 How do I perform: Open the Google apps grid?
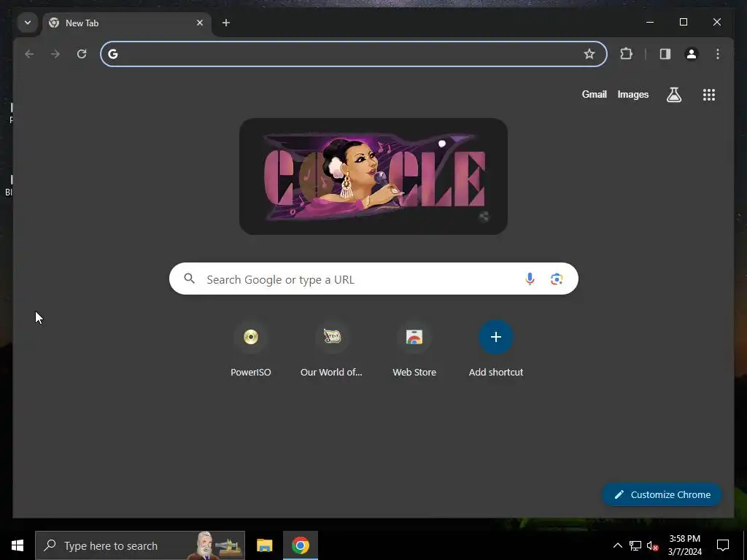coord(709,95)
